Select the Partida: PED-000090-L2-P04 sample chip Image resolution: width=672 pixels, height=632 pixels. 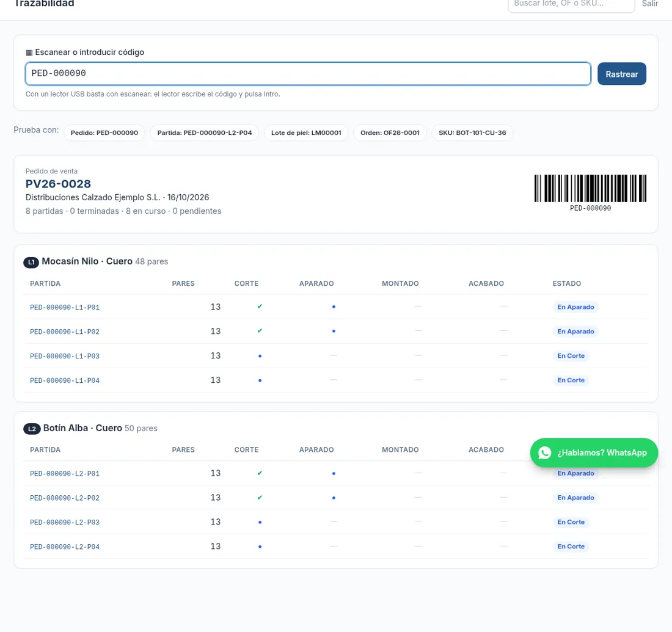[x=205, y=133]
